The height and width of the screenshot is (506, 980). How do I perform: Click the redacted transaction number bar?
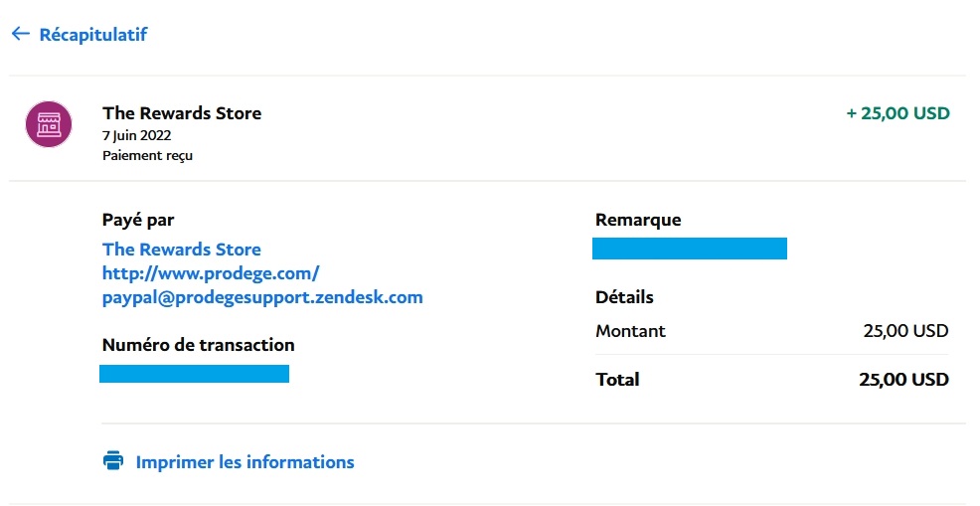pyautogui.click(x=195, y=374)
